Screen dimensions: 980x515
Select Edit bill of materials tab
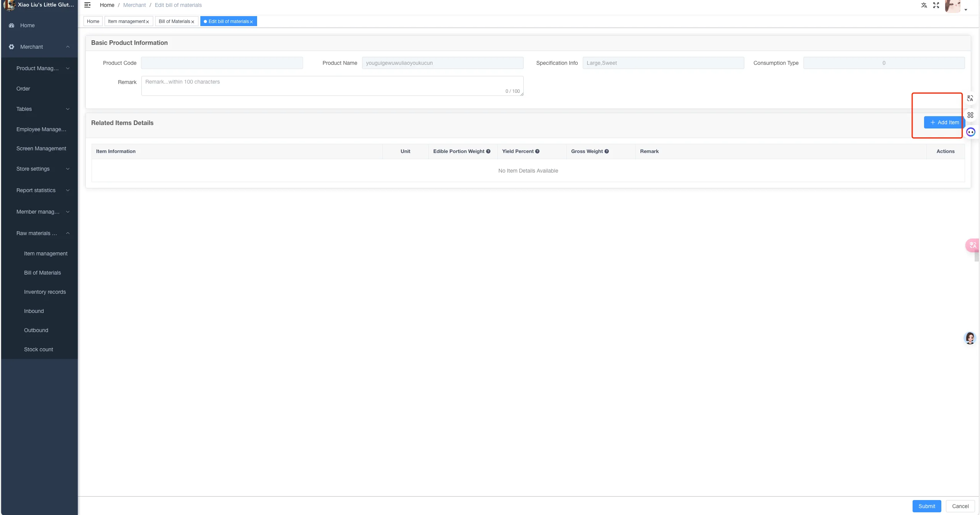pos(229,21)
